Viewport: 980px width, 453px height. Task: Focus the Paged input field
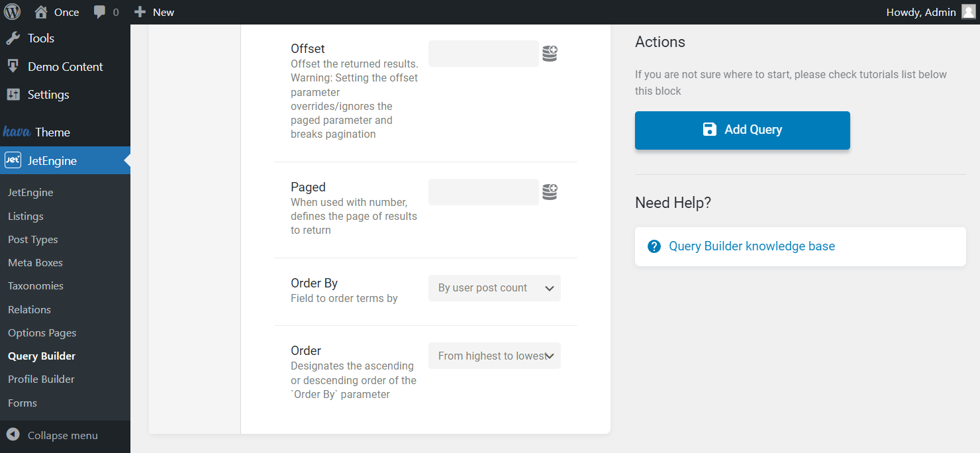point(483,192)
